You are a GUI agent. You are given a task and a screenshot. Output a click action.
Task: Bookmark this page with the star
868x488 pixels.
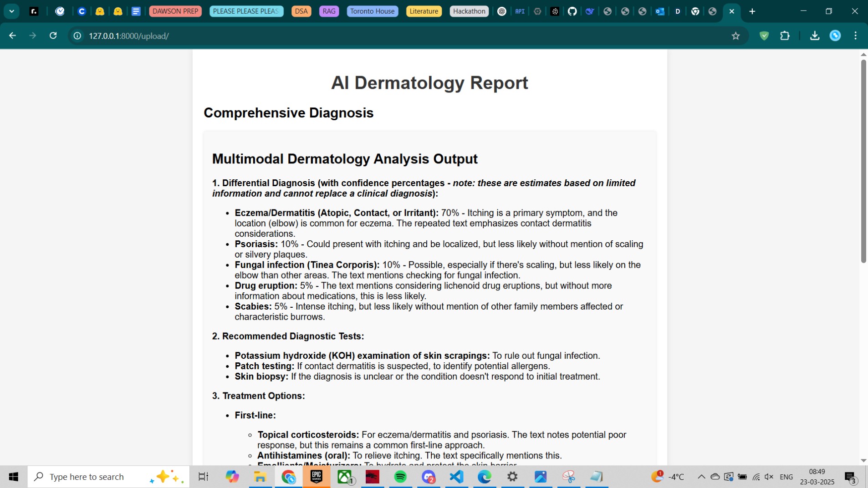click(735, 36)
